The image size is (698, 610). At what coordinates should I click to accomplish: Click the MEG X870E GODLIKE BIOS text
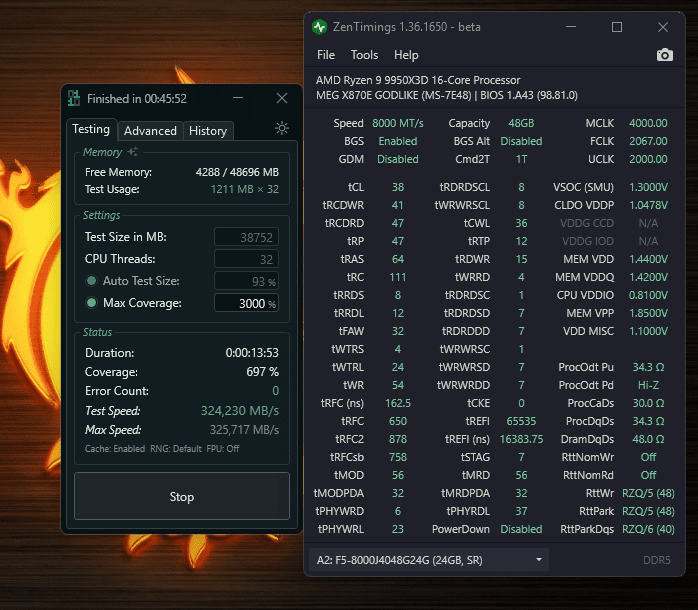click(447, 95)
